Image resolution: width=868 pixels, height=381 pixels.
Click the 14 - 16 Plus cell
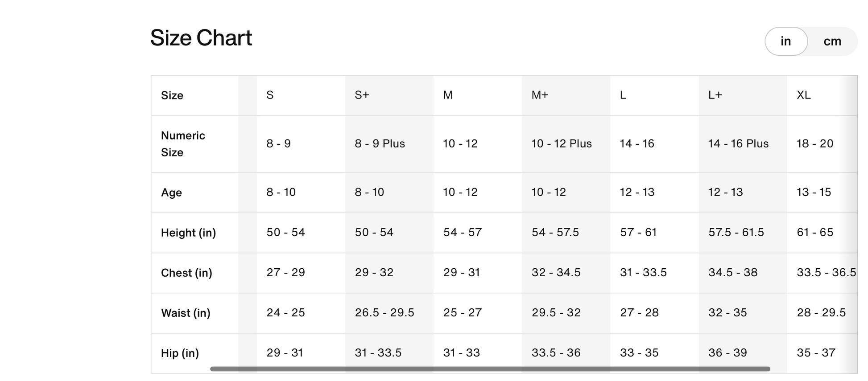pyautogui.click(x=738, y=143)
